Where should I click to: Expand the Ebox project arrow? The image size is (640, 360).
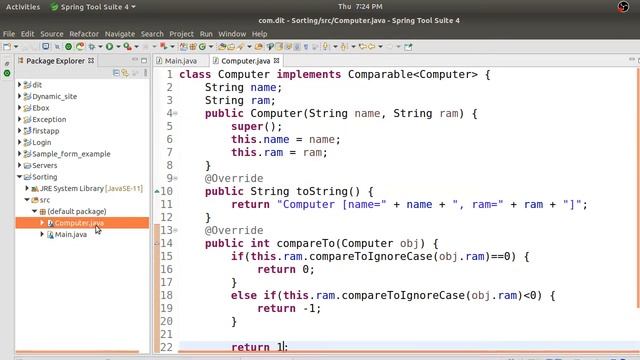point(19,108)
